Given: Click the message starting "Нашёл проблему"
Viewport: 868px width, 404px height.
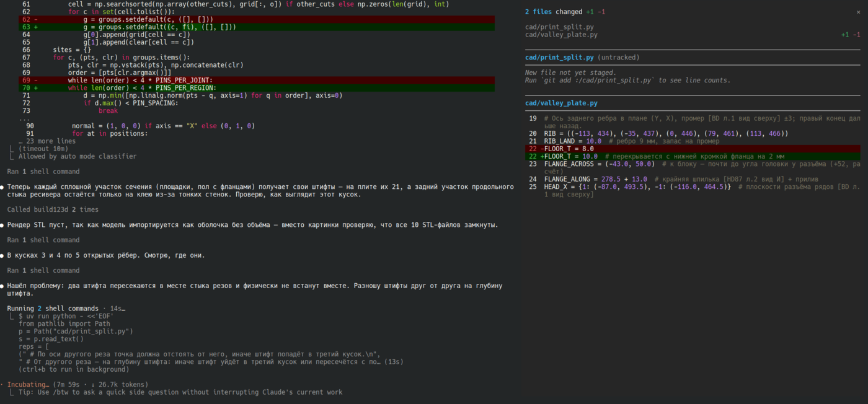Looking at the screenshot, I should click(x=254, y=289).
